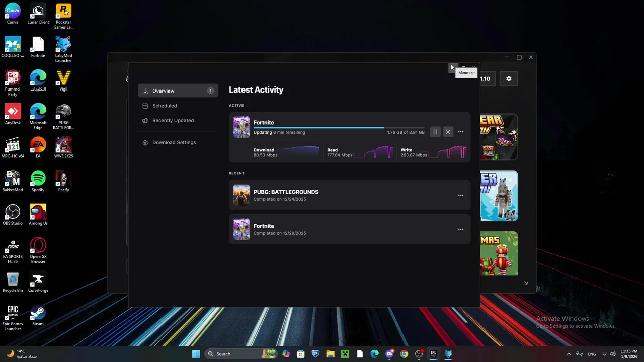Select LabyMod Launcher desktop icon
The image size is (644, 362).
(x=63, y=49)
